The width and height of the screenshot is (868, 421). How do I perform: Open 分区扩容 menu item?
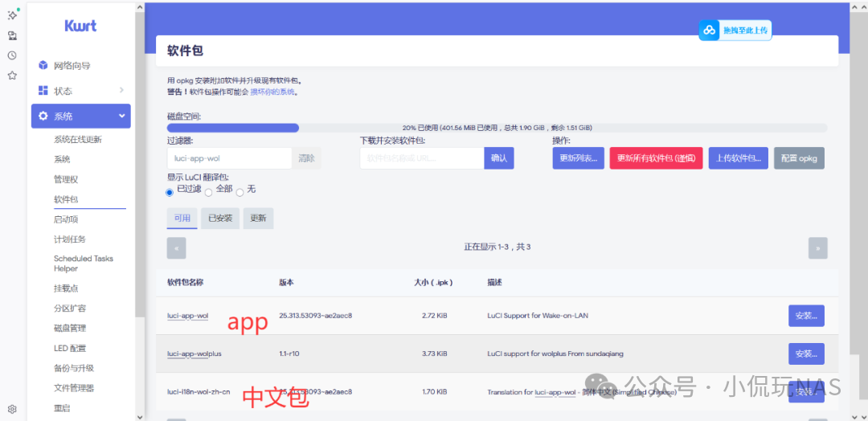click(70, 309)
